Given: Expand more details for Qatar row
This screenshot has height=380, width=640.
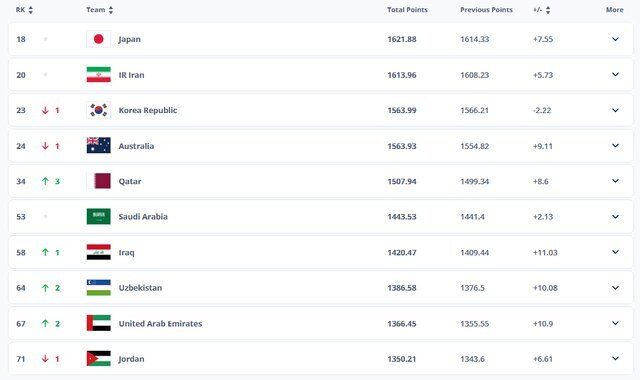Looking at the screenshot, I should [615, 181].
